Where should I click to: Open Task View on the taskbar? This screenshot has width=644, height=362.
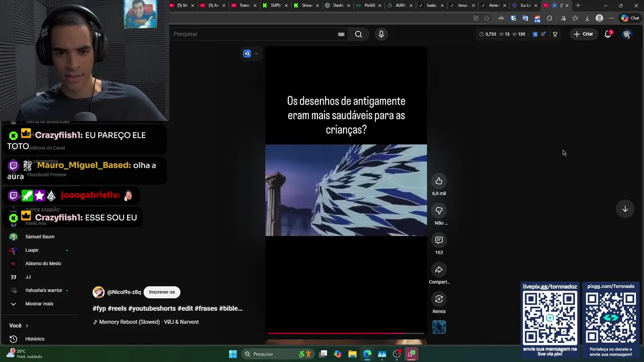click(323, 354)
